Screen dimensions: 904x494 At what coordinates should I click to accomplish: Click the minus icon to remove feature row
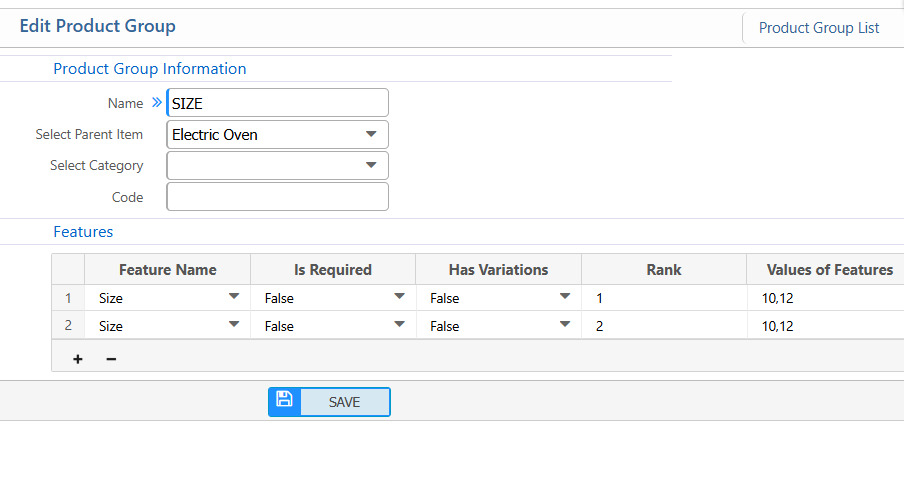111,359
